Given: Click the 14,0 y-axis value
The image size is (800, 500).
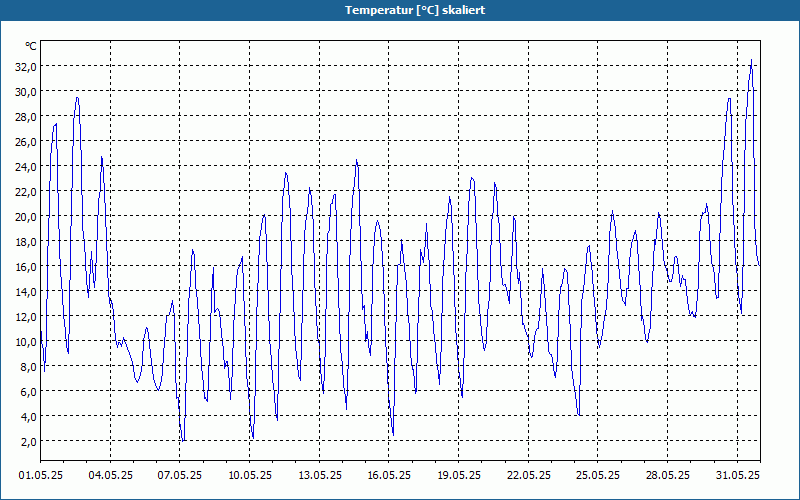Looking at the screenshot, I should click(x=26, y=291).
